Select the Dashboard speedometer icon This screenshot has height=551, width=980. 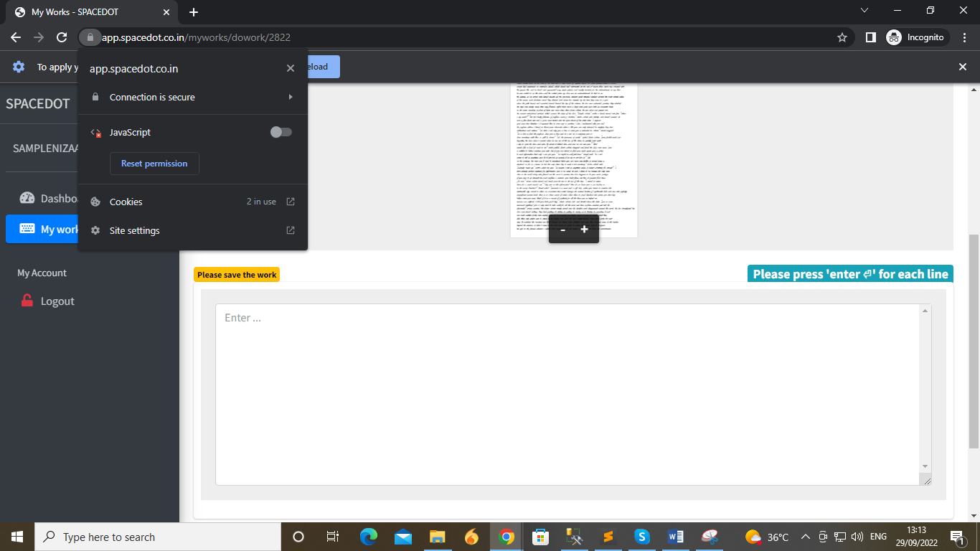point(28,198)
